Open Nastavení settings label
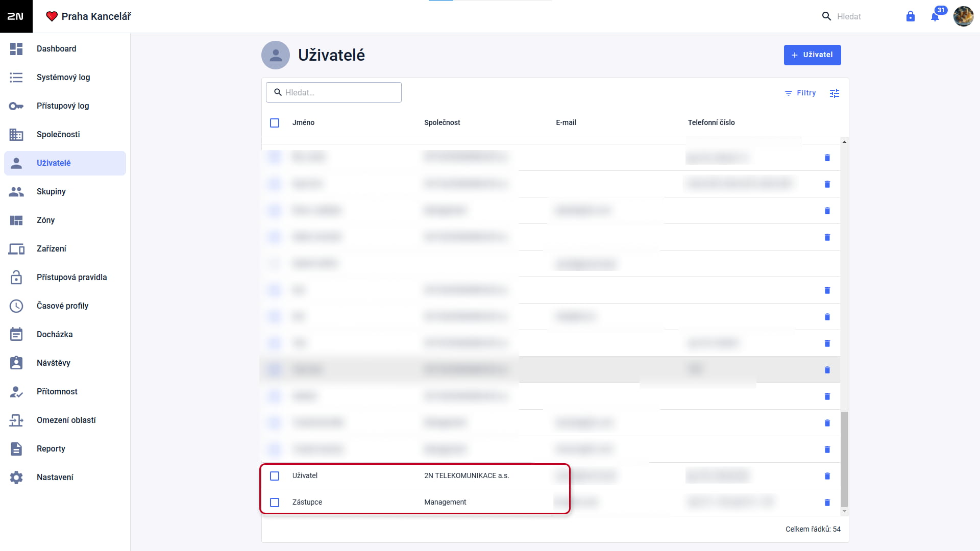 (x=55, y=478)
